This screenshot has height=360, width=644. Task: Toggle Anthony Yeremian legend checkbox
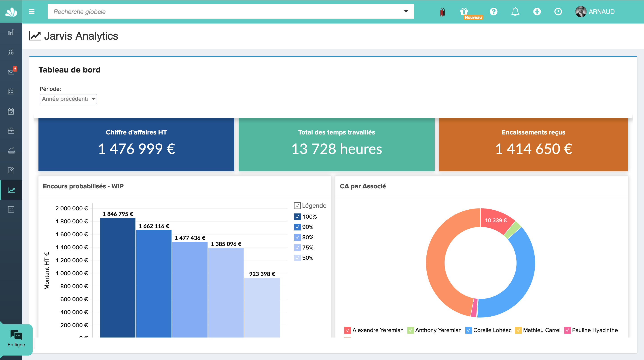click(410, 330)
